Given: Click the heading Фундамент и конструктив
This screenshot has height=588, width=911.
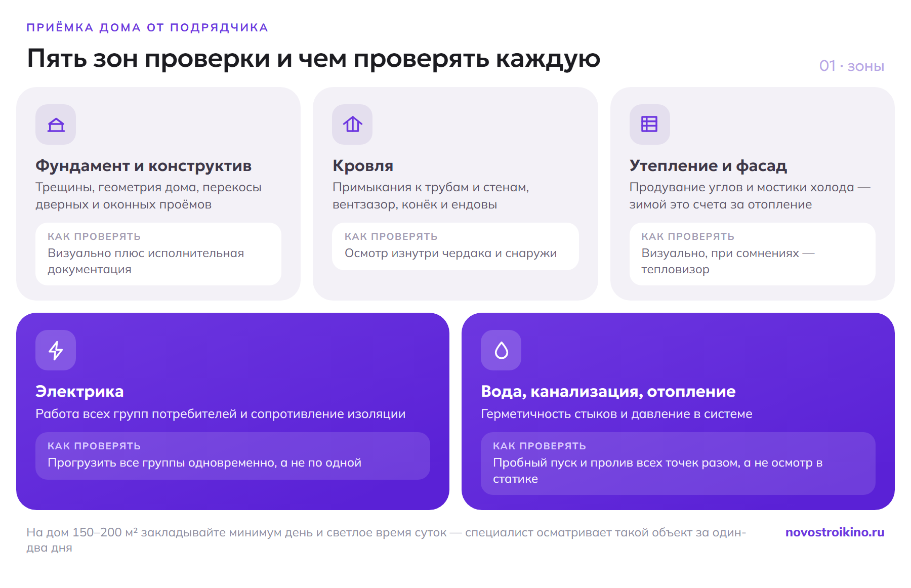Looking at the screenshot, I should [x=143, y=166].
